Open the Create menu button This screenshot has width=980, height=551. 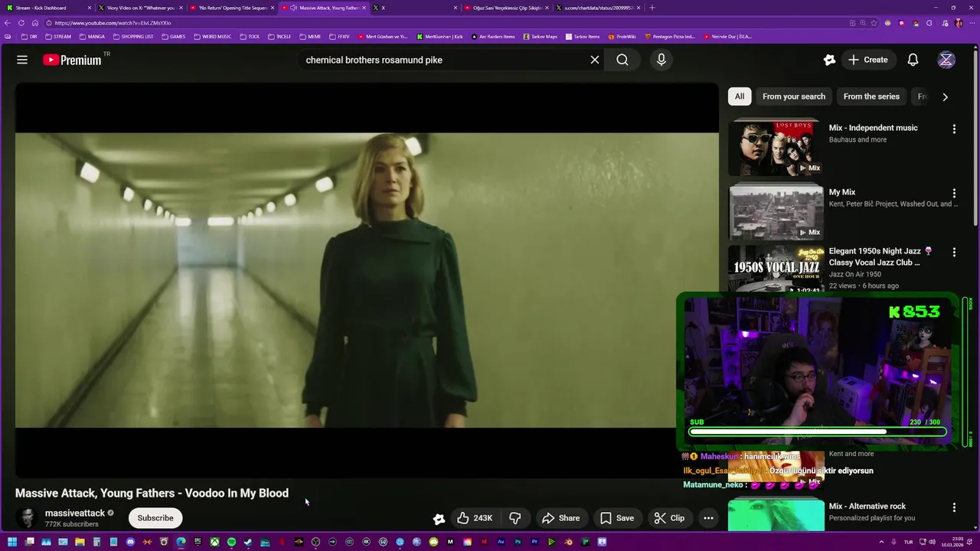tap(867, 60)
